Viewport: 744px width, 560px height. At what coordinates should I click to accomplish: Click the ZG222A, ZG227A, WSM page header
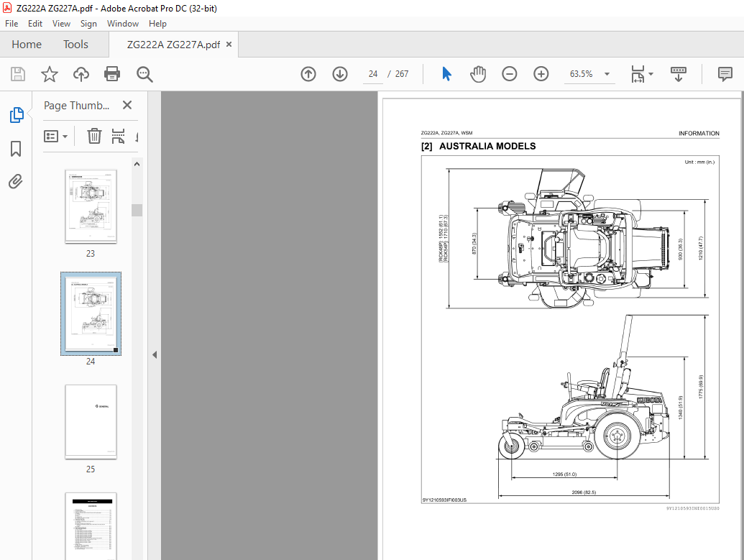(446, 133)
